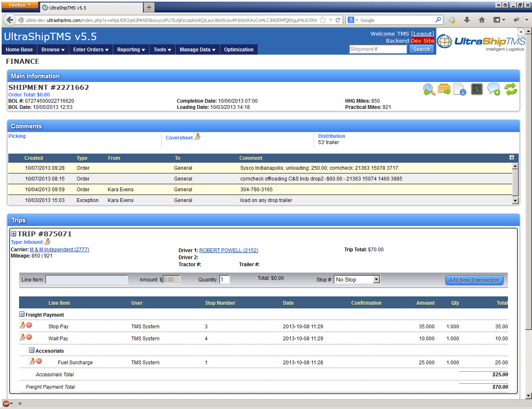Go to the browser home page icon
532x409 pixels.
[482, 20]
